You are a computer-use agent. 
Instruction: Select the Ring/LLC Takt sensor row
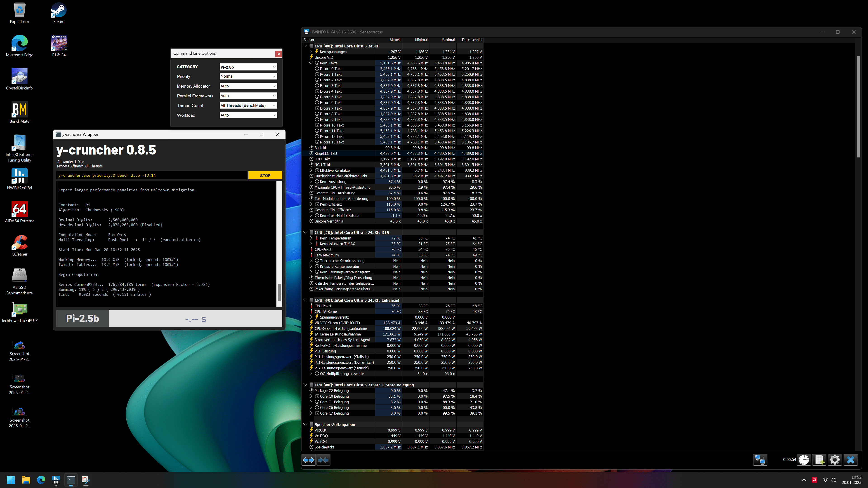pos(393,153)
